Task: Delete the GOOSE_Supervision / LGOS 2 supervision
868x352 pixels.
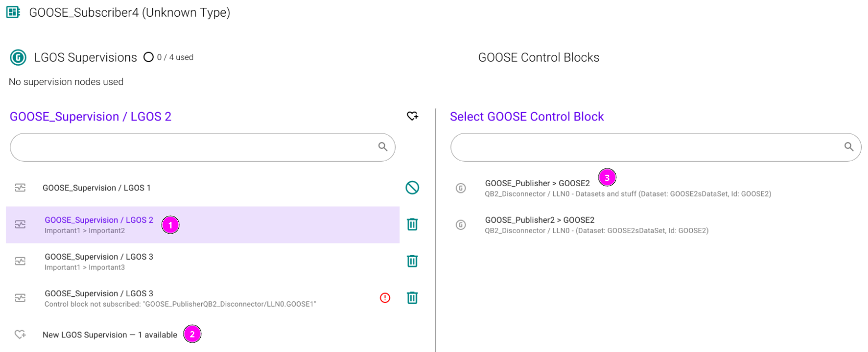Action: point(412,224)
